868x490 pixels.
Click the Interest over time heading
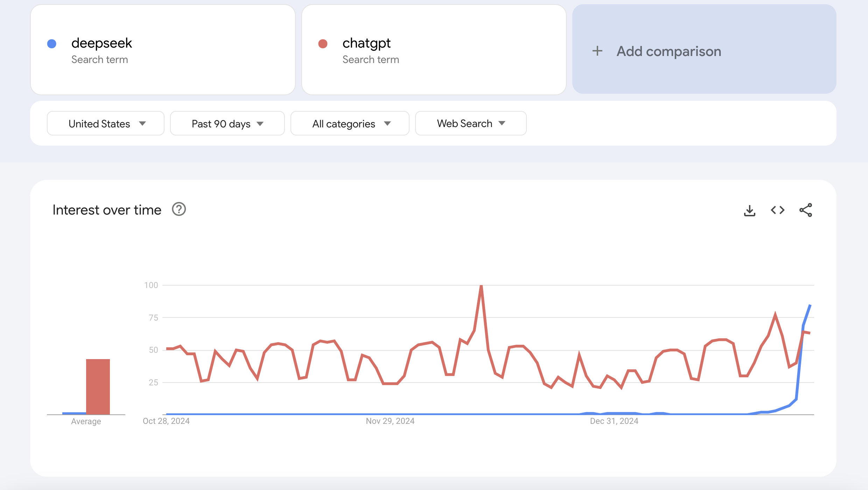107,209
